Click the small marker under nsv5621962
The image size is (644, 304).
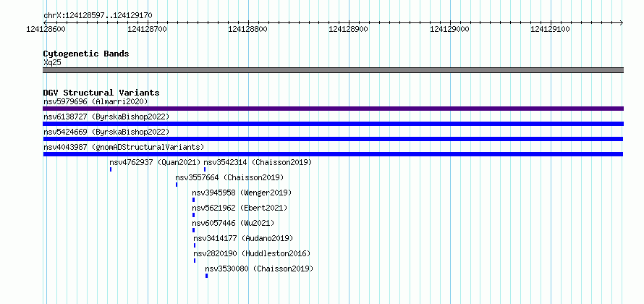coord(193,215)
